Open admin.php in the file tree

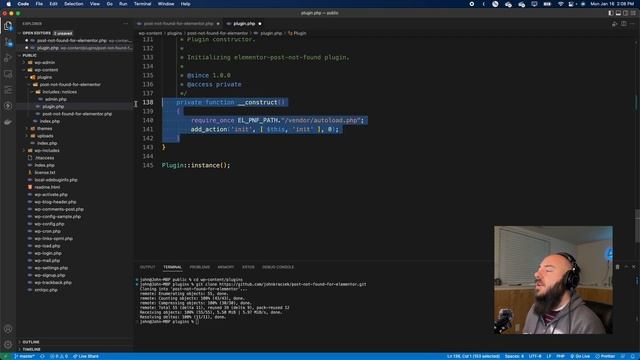click(x=56, y=99)
